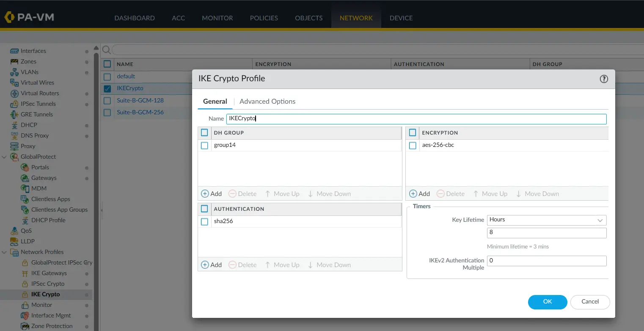The height and width of the screenshot is (331, 644).
Task: Click the VLANs sidebar icon
Action: (x=14, y=72)
